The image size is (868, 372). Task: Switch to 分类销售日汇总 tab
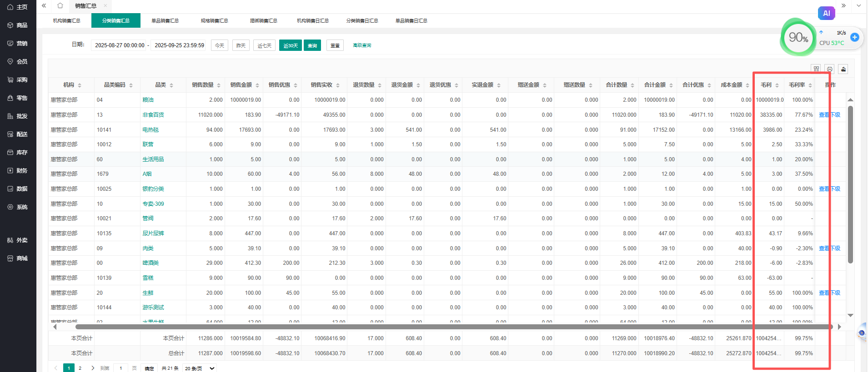click(x=362, y=20)
